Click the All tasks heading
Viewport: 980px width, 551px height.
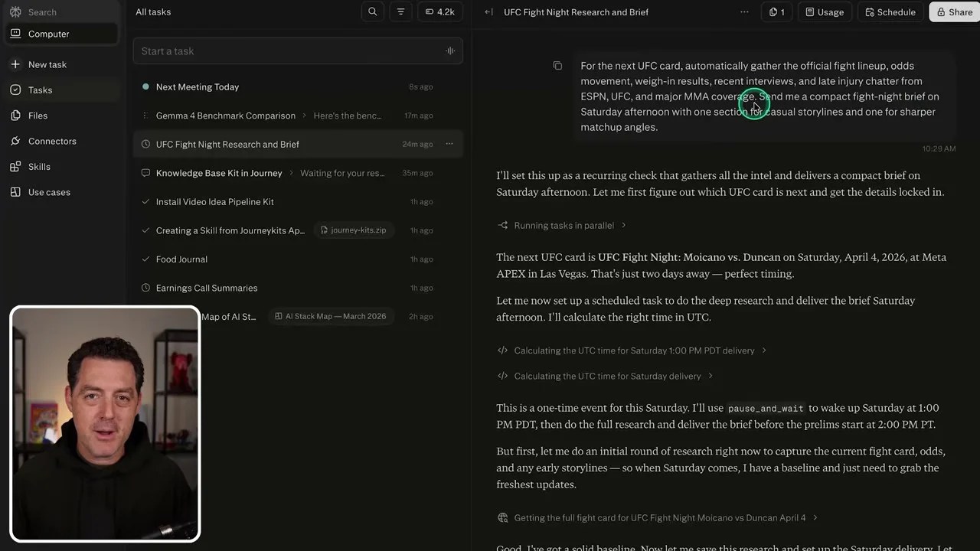pos(153,12)
